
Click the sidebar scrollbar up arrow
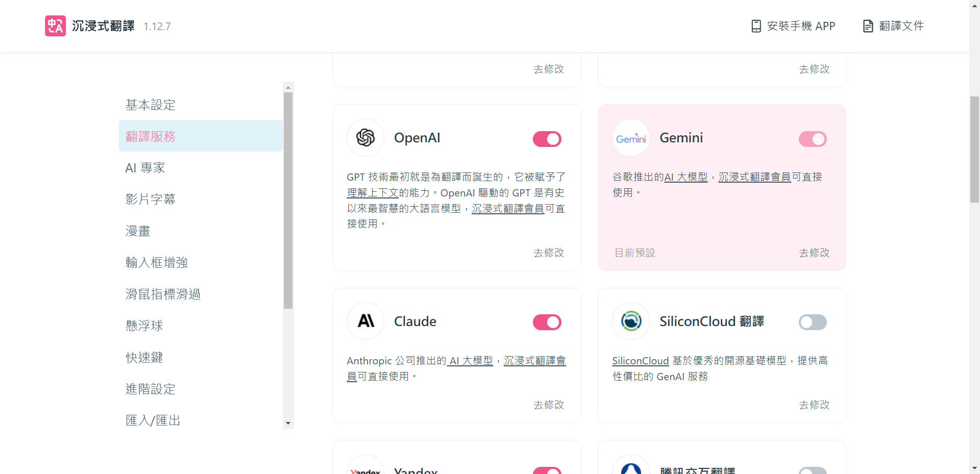(x=288, y=87)
